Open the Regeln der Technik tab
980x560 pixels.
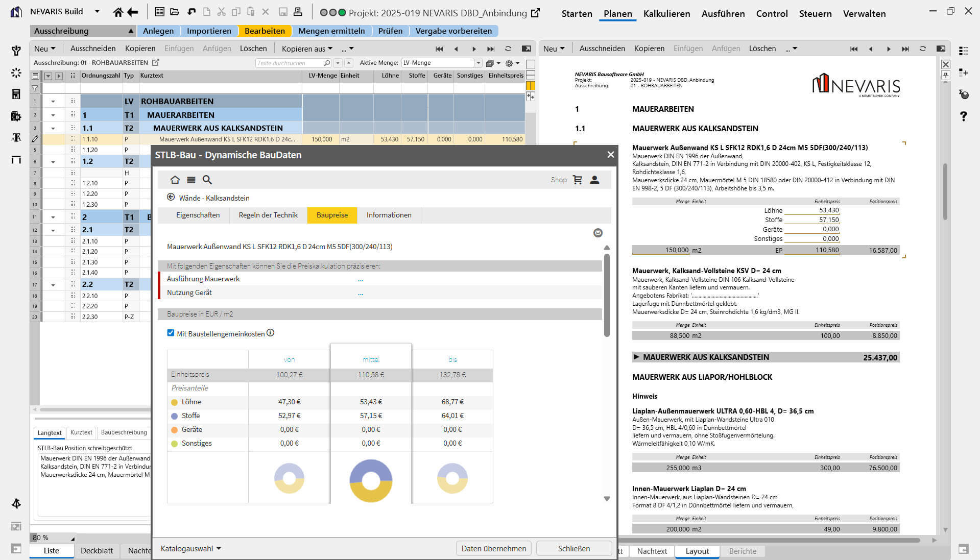[x=268, y=215]
